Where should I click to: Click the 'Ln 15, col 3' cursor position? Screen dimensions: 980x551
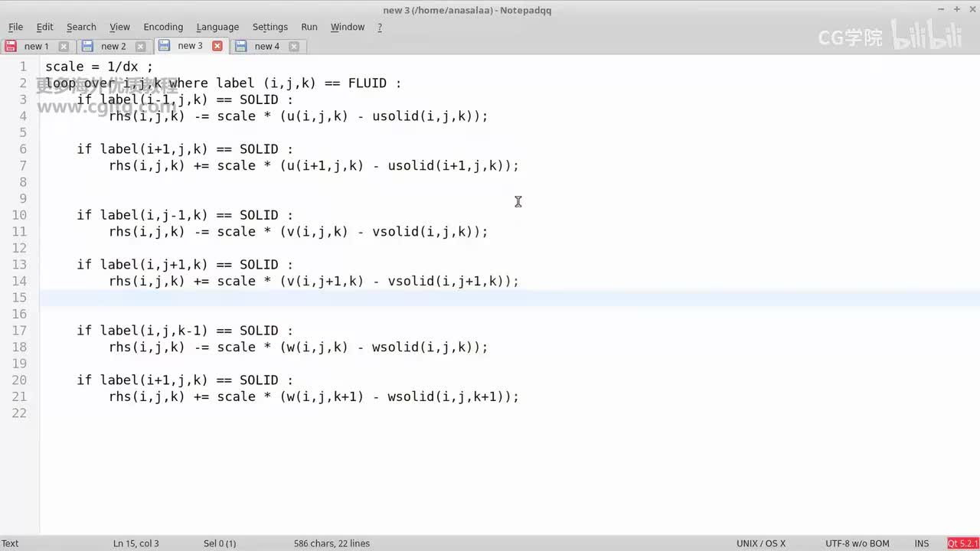pyautogui.click(x=136, y=543)
